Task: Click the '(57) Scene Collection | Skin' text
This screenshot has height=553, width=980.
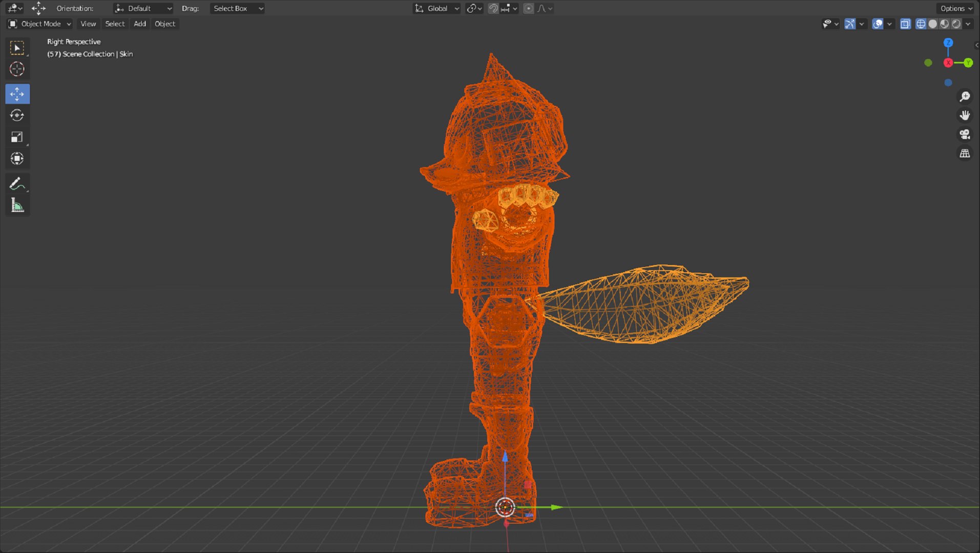Action: click(x=90, y=54)
